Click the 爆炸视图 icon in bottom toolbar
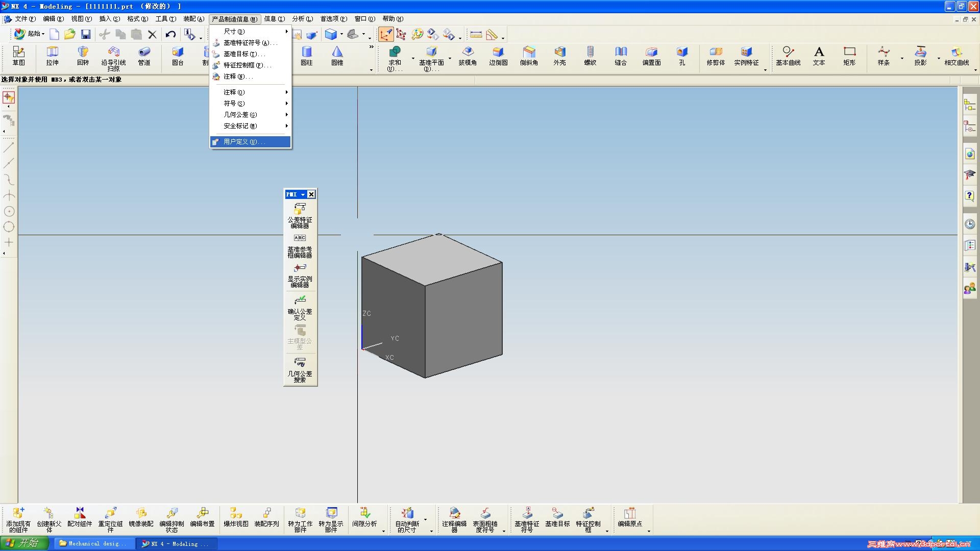Image resolution: width=980 pixels, height=551 pixels. coord(236,513)
